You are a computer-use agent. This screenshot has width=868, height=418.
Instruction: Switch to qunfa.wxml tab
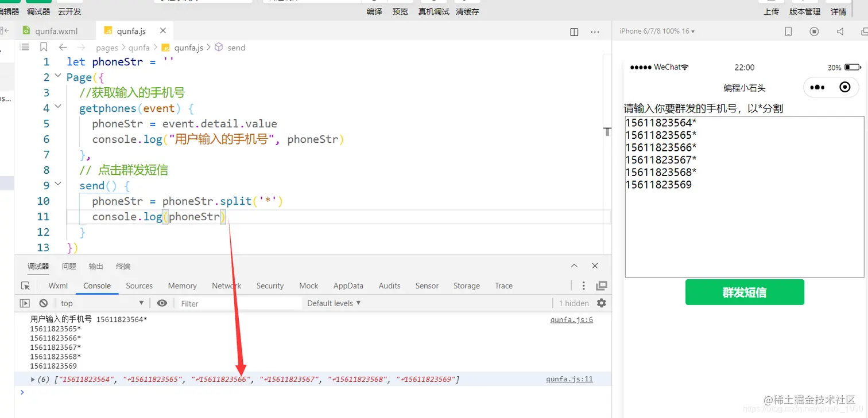[50, 32]
